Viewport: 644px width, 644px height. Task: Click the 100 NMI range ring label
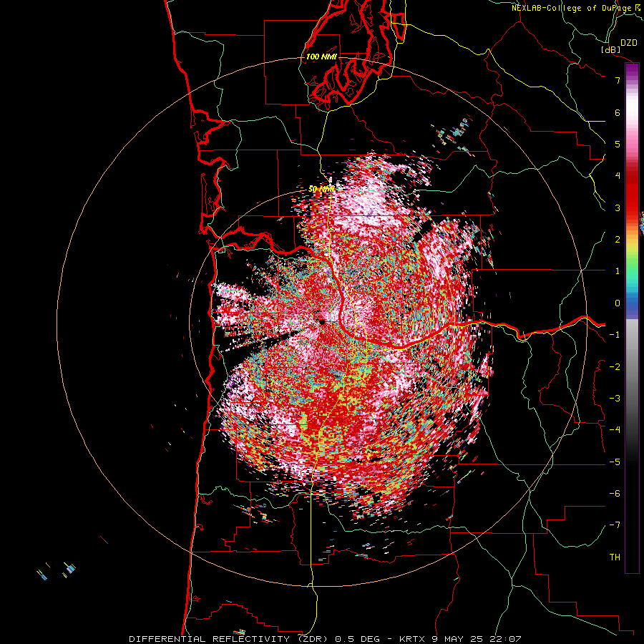coord(321,57)
